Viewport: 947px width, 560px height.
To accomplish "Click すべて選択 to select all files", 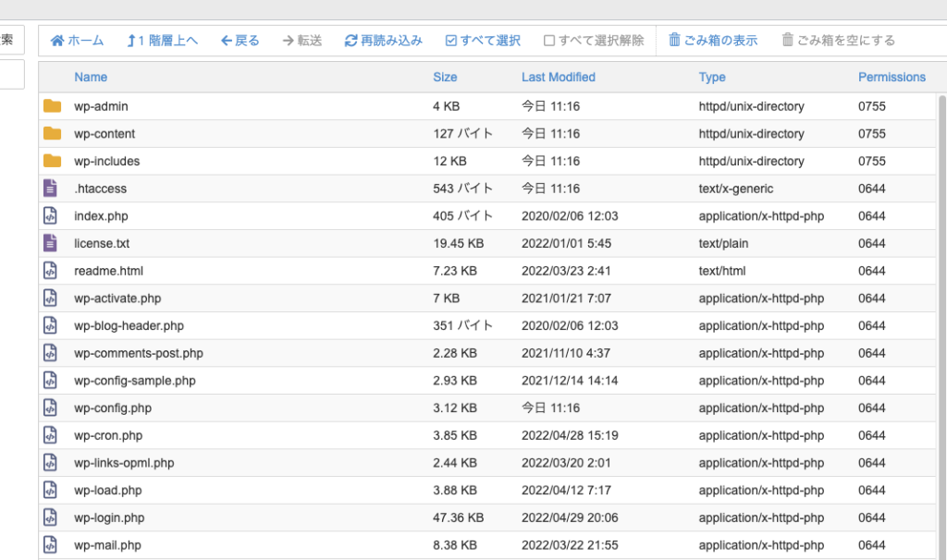I will click(x=483, y=41).
